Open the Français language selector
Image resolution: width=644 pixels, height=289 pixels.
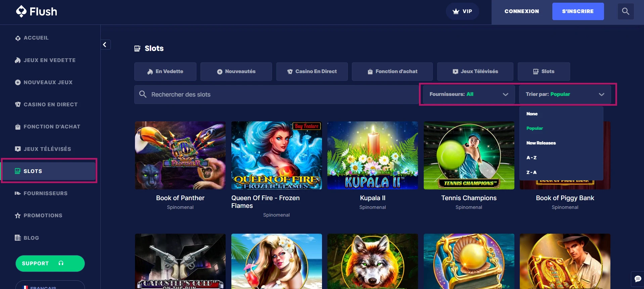(50, 285)
